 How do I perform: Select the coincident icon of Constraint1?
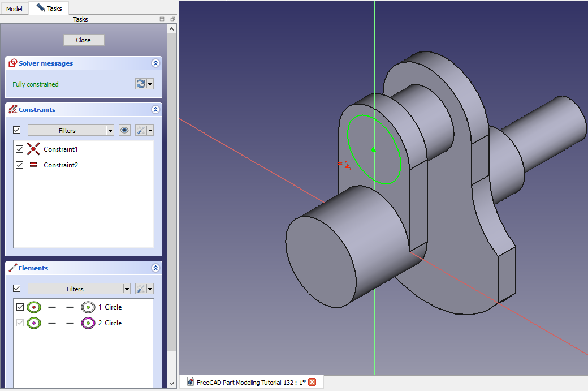[x=34, y=149]
